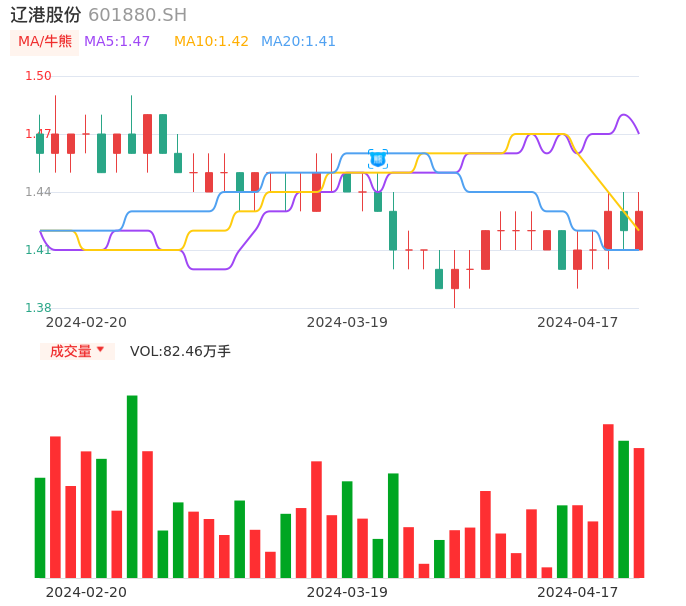
Task: Select the MA/牛熊 indicator tab
Action: (45, 42)
